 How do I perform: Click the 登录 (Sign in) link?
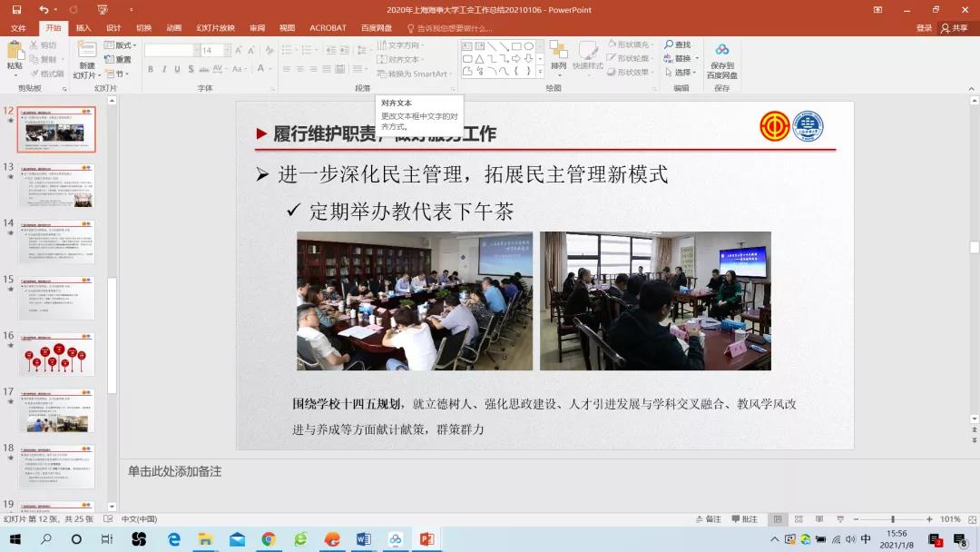(924, 28)
